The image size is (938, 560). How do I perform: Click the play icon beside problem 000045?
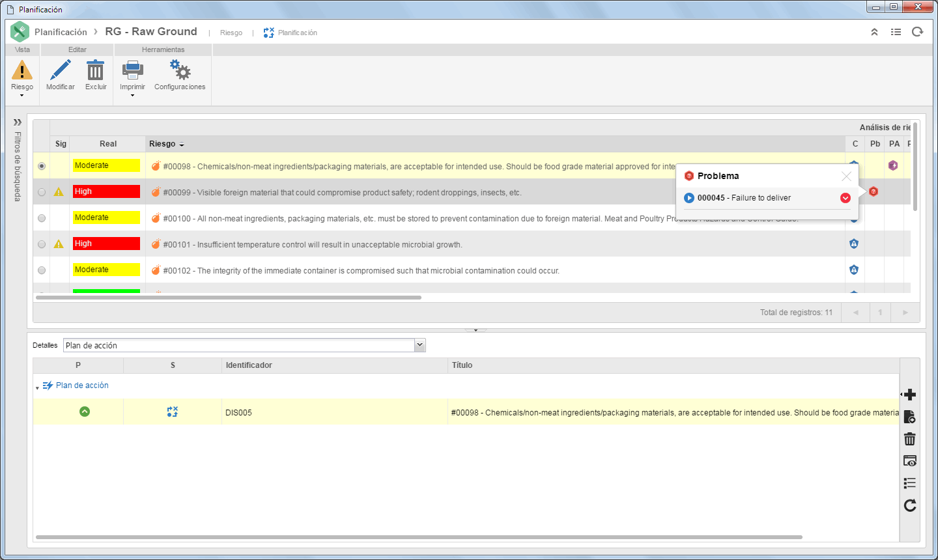[689, 198]
